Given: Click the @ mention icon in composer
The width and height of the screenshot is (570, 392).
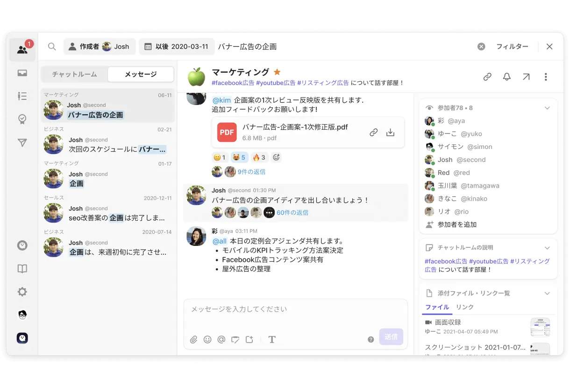Looking at the screenshot, I should pos(221,339).
